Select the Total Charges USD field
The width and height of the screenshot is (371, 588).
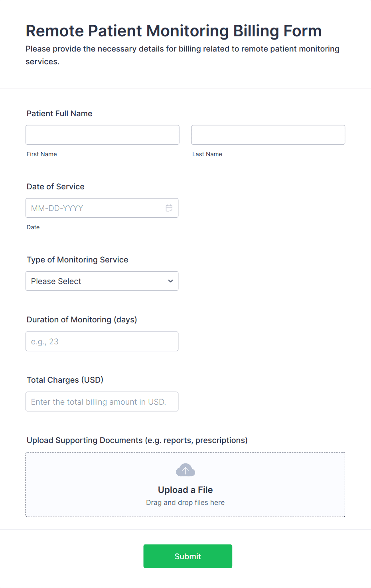tap(102, 402)
